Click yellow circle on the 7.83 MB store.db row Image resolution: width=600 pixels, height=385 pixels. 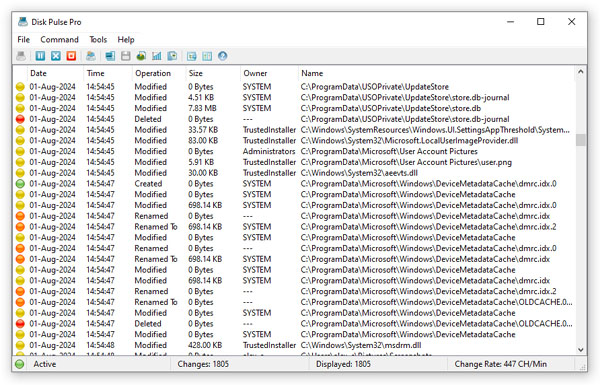(20, 108)
